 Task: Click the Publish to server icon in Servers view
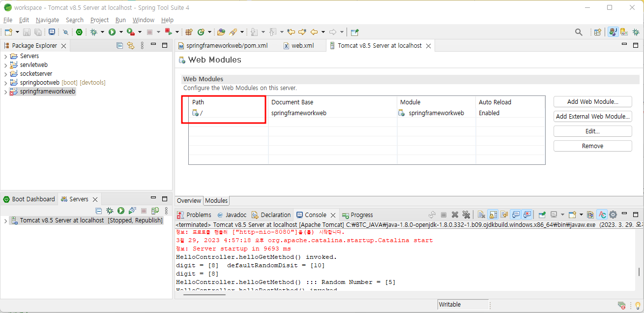[155, 211]
